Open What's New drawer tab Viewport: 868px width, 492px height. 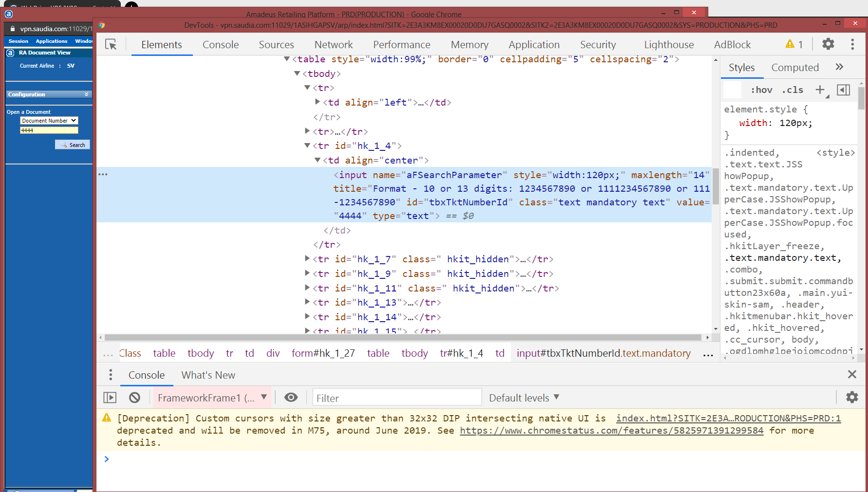pos(208,375)
